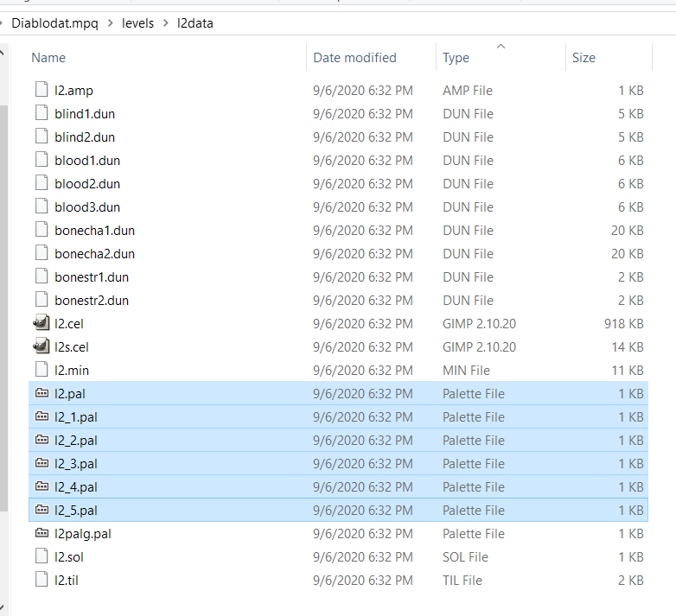Select the bonestr1.dun file icon
This screenshot has height=616, width=676.
point(41,276)
